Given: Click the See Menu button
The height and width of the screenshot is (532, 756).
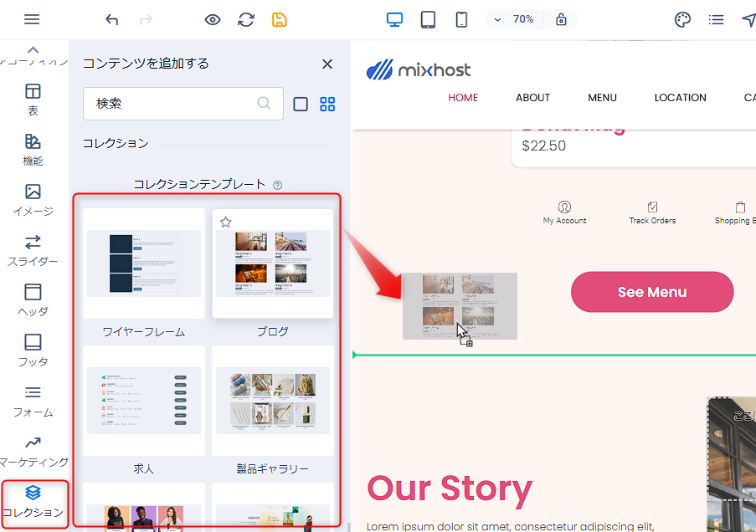Looking at the screenshot, I should pos(651,292).
